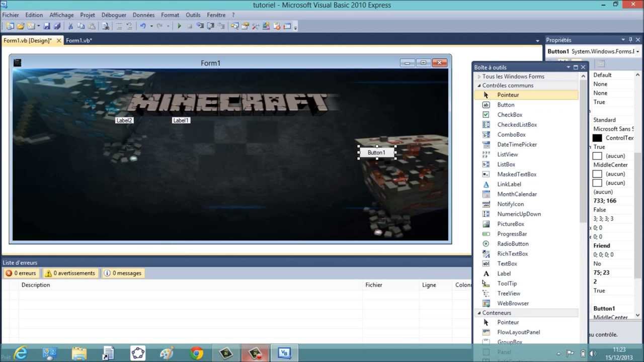Open the Toolbox wrench-and-hammer toolbar icon

coord(256,26)
